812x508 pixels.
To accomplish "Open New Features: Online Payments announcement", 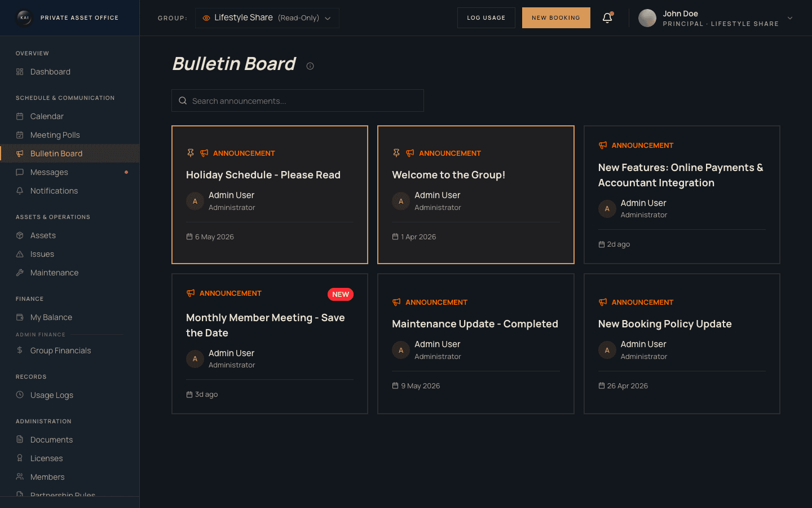I will 682,195.
